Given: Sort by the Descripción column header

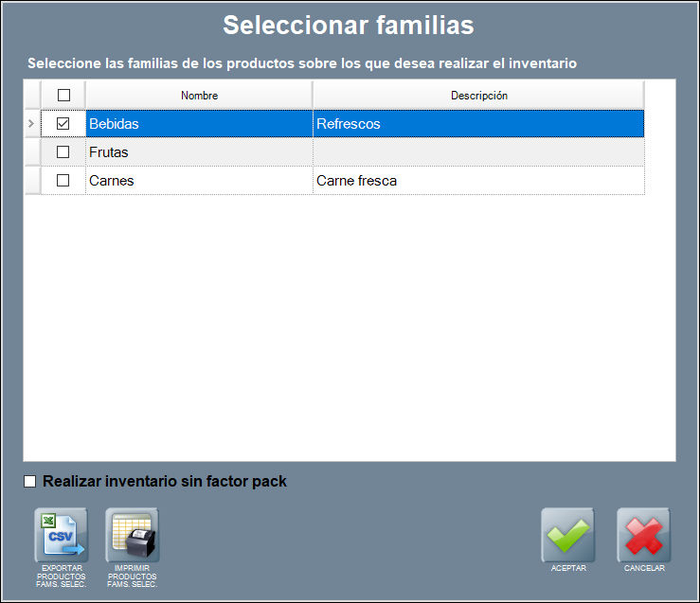Looking at the screenshot, I should pyautogui.click(x=478, y=96).
